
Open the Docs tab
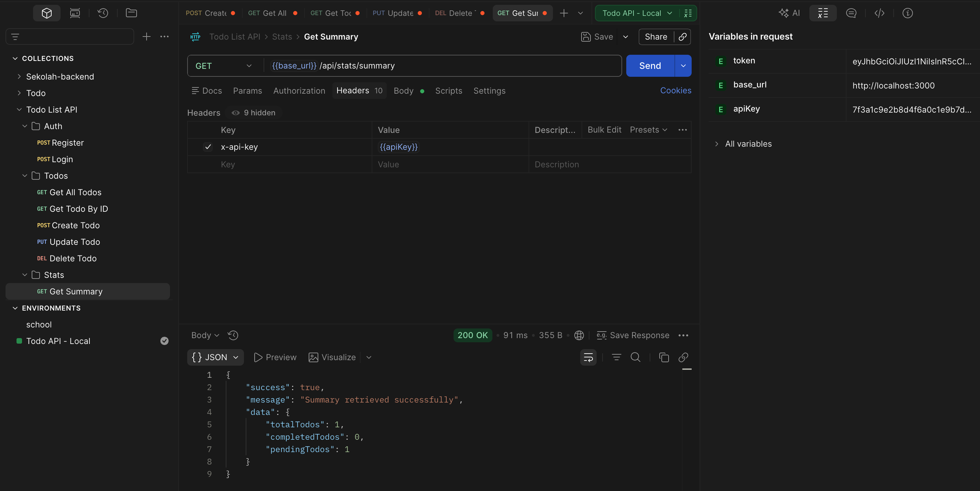(x=206, y=91)
